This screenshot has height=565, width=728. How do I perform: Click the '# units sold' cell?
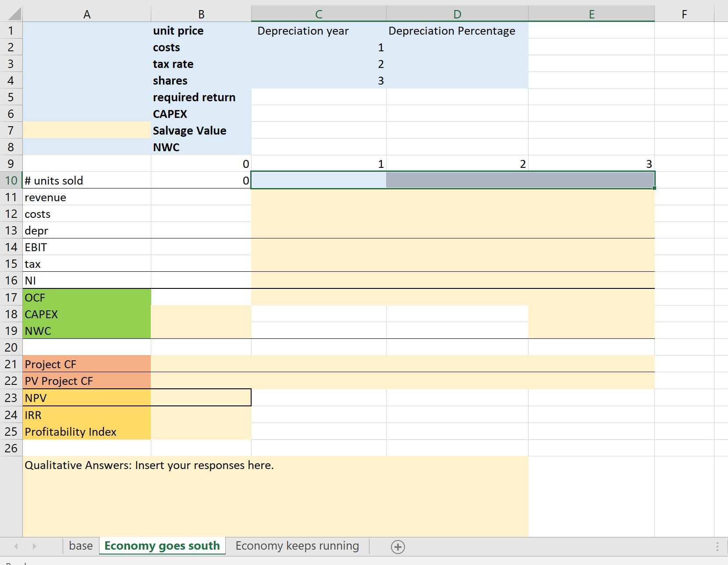(x=87, y=180)
